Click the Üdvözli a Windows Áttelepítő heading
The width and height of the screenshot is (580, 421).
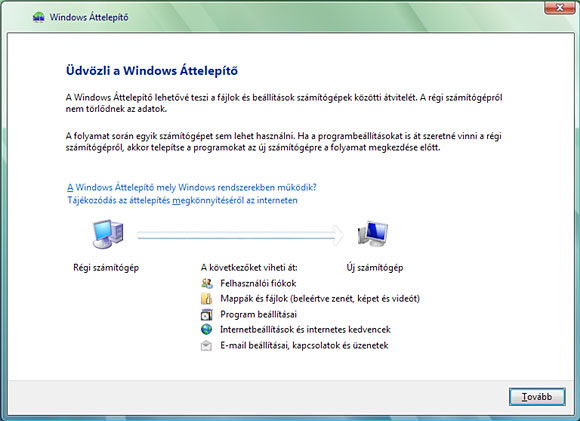[x=152, y=70]
